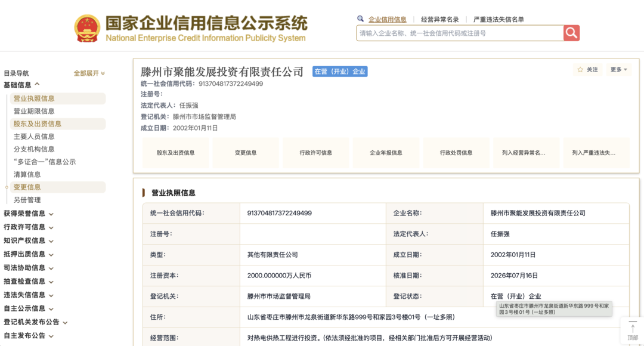The width and height of the screenshot is (644, 346).
Task: Click the star icon next to 关注
Action: click(x=580, y=70)
